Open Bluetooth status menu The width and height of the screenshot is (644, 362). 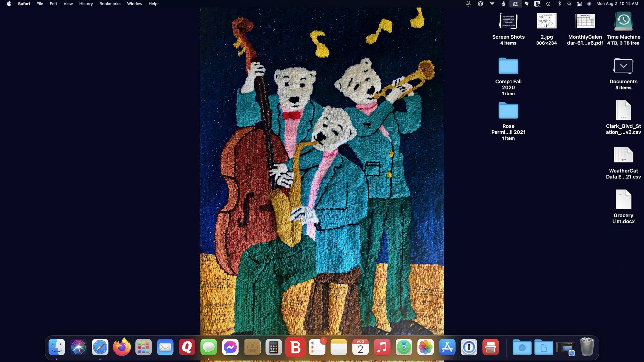coord(559,4)
